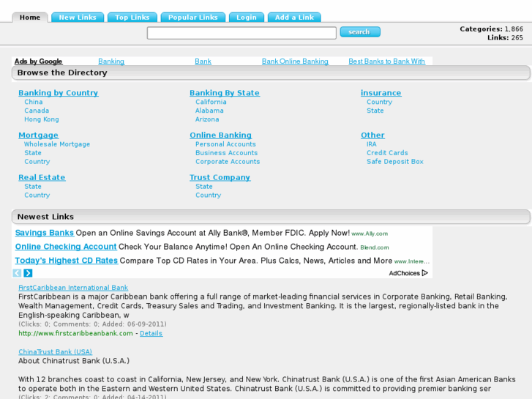
Task: Click the previous ad arrow icon
Action: (17, 273)
